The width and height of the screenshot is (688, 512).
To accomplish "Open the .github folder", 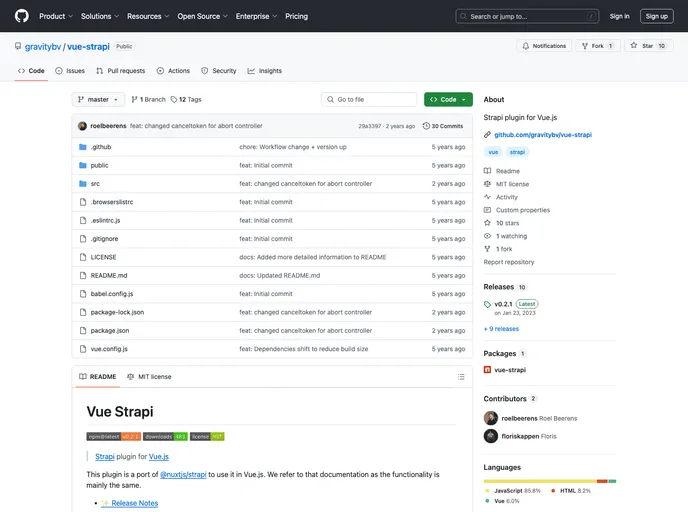I will (101, 147).
